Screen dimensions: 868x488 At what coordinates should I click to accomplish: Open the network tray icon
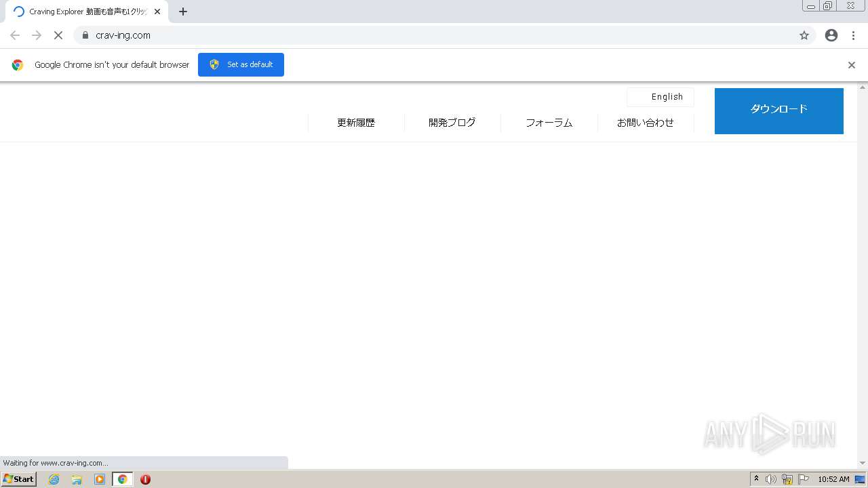[x=787, y=479]
